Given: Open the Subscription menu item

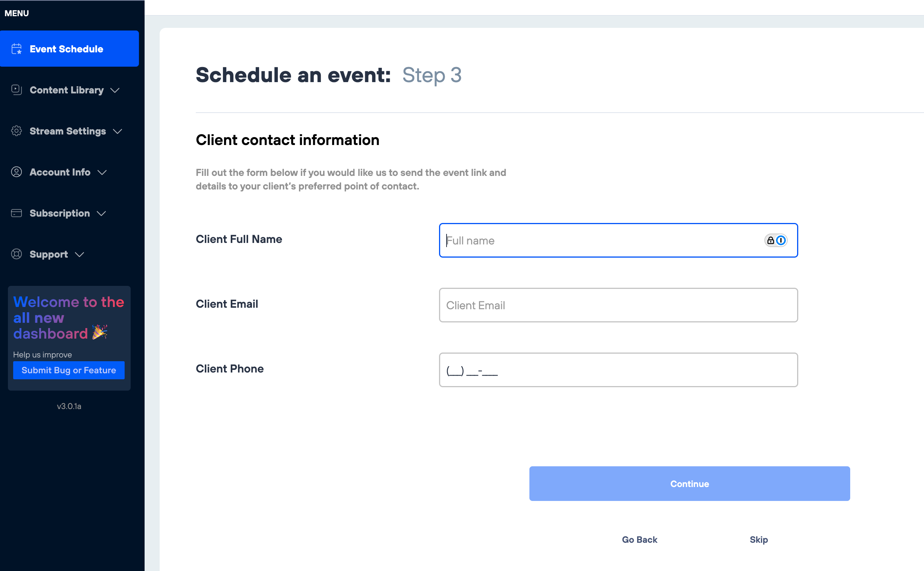Looking at the screenshot, I should pyautogui.click(x=59, y=213).
